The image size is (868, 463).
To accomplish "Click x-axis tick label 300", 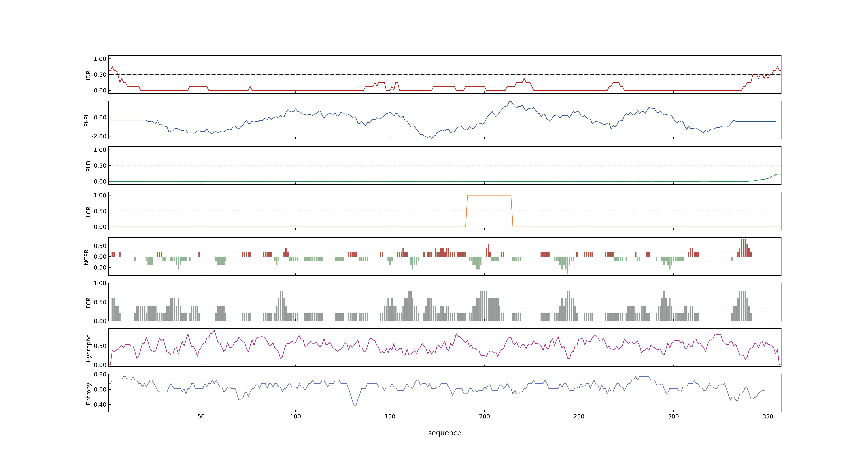I will pos(674,416).
